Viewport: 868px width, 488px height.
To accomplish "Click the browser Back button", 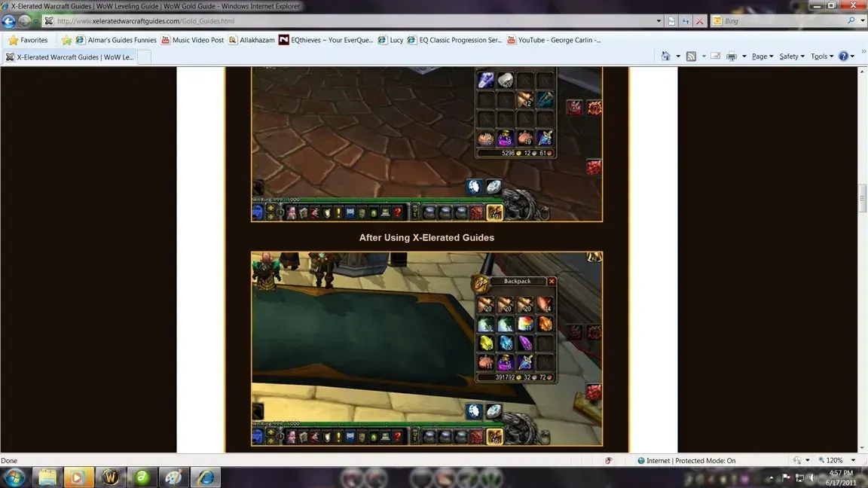I will 9,21.
